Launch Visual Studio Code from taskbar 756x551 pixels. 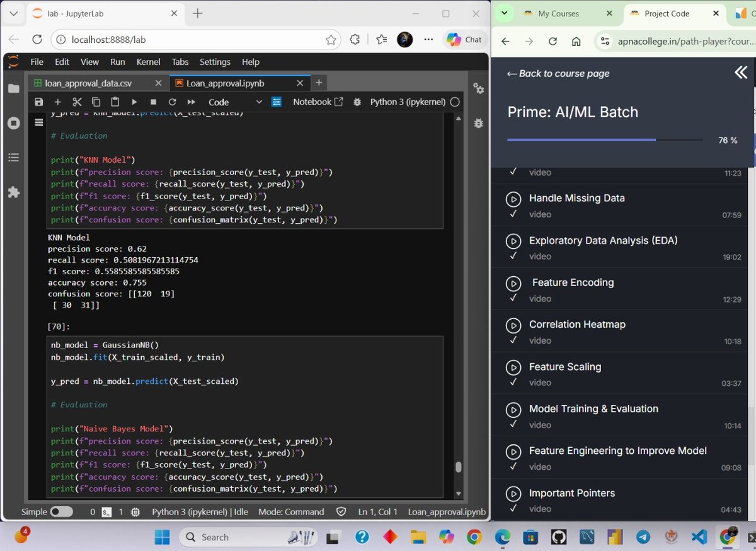point(699,536)
